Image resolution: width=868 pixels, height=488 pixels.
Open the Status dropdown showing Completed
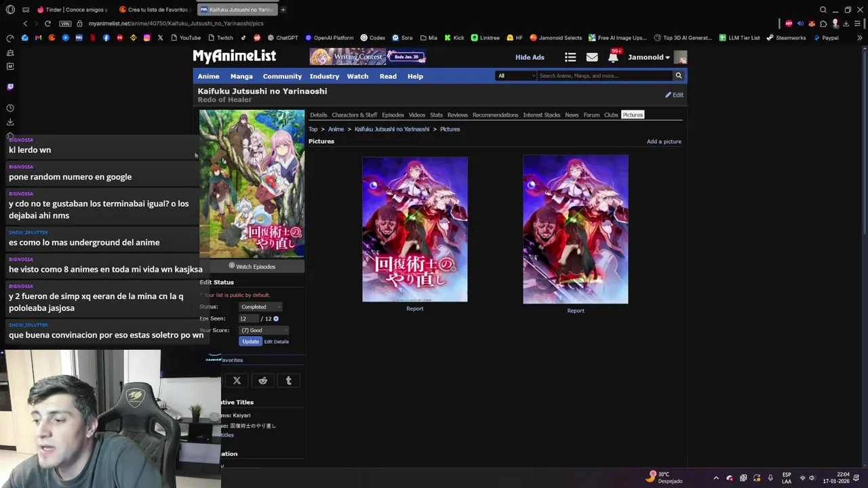261,307
